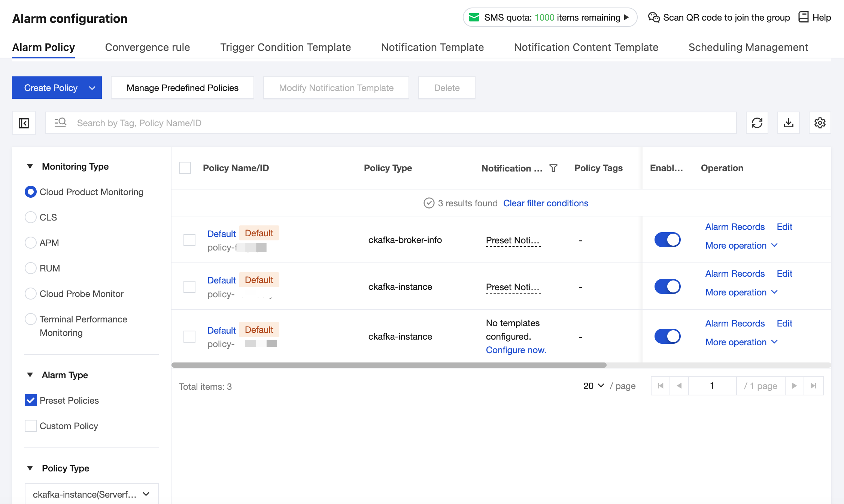Switch to the Convergence rule tab
The image size is (844, 504).
[x=147, y=48]
